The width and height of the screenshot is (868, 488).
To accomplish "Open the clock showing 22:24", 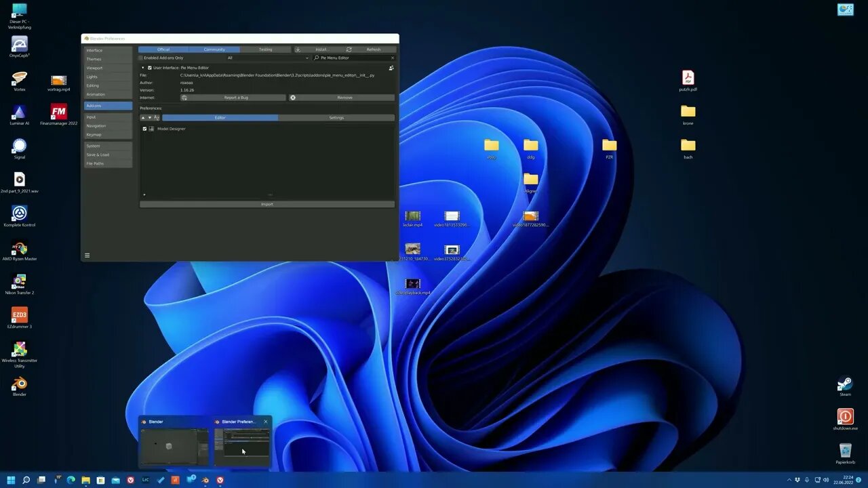I will point(843,480).
